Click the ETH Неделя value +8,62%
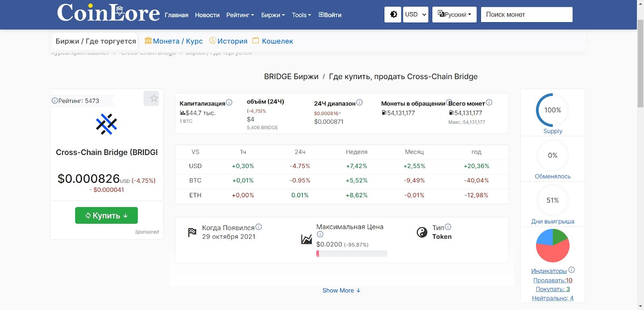 pos(357,195)
